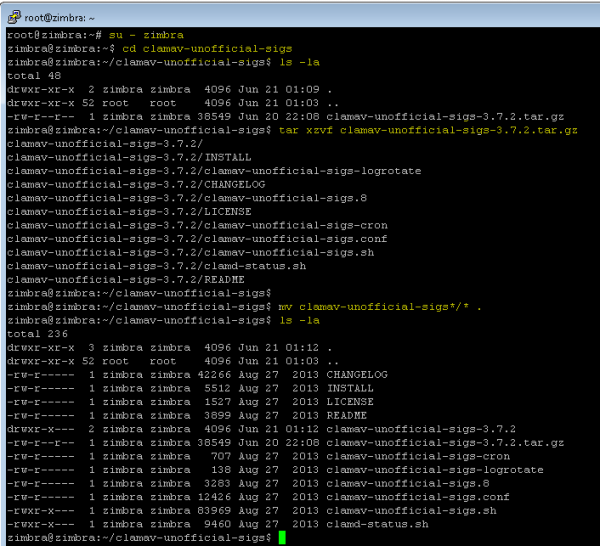Click the 'su - zimbra' command text
The height and width of the screenshot is (546, 600).
(146, 35)
